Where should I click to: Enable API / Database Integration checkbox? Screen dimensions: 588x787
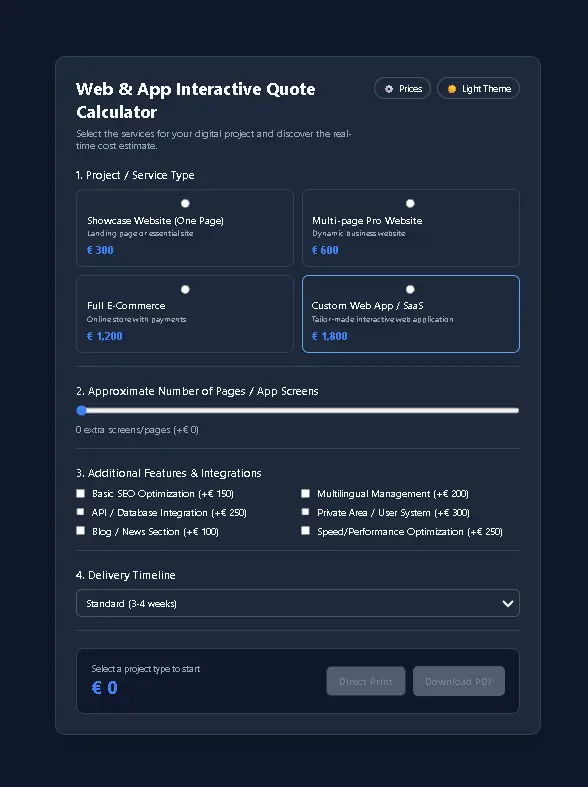tap(80, 512)
